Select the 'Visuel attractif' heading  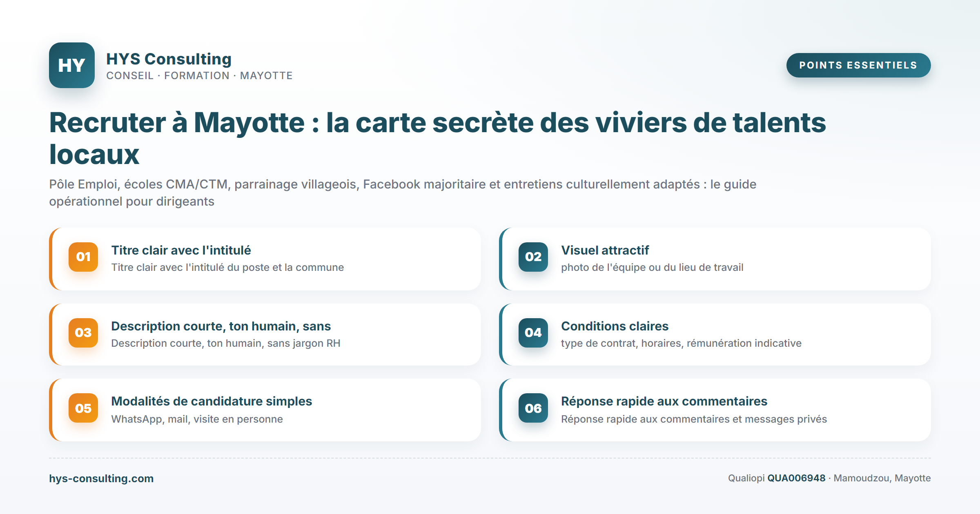pyautogui.click(x=605, y=250)
